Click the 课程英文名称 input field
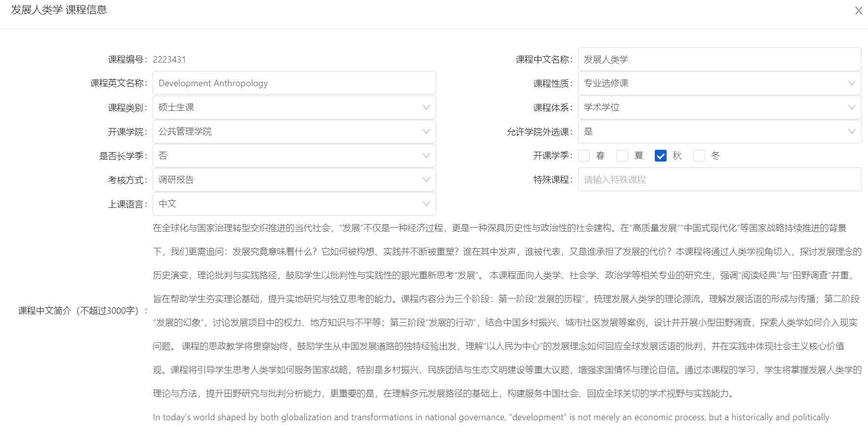This screenshot has height=432, width=868. click(x=294, y=83)
